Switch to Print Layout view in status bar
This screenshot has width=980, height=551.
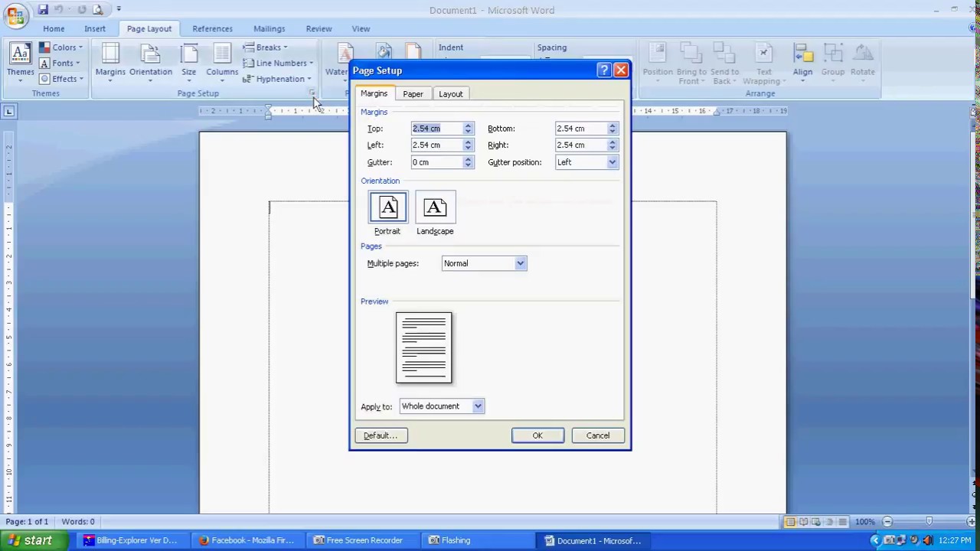(x=789, y=522)
